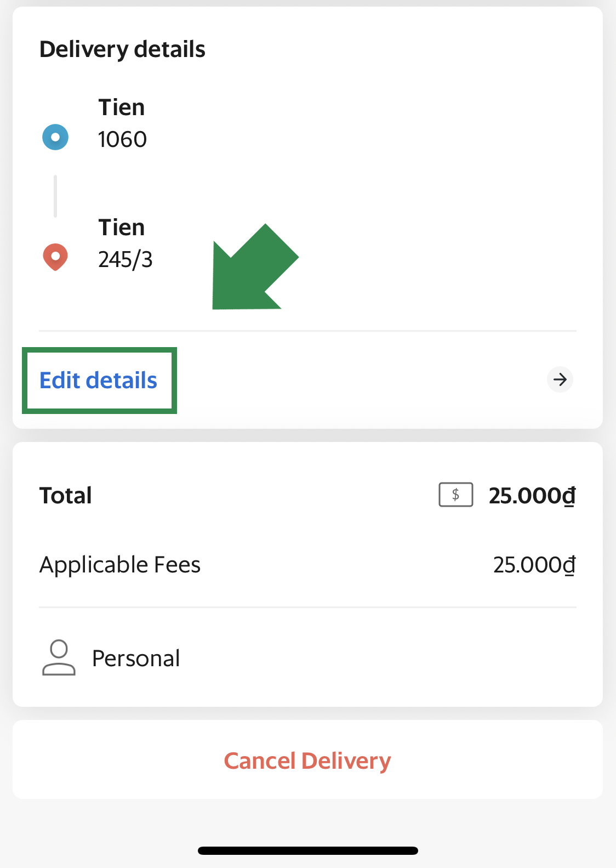Select the Personal profile label
Screen dimensions: 616x868
tap(136, 658)
